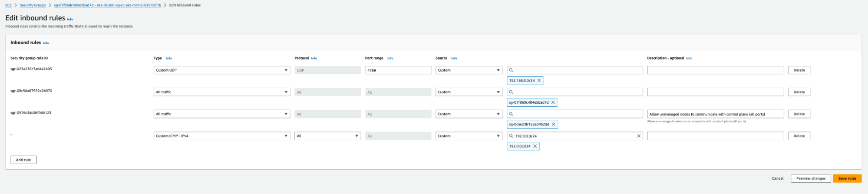
Task: Focus description field for rule sgr-08c5da87952a2b970
Action: (x=715, y=92)
